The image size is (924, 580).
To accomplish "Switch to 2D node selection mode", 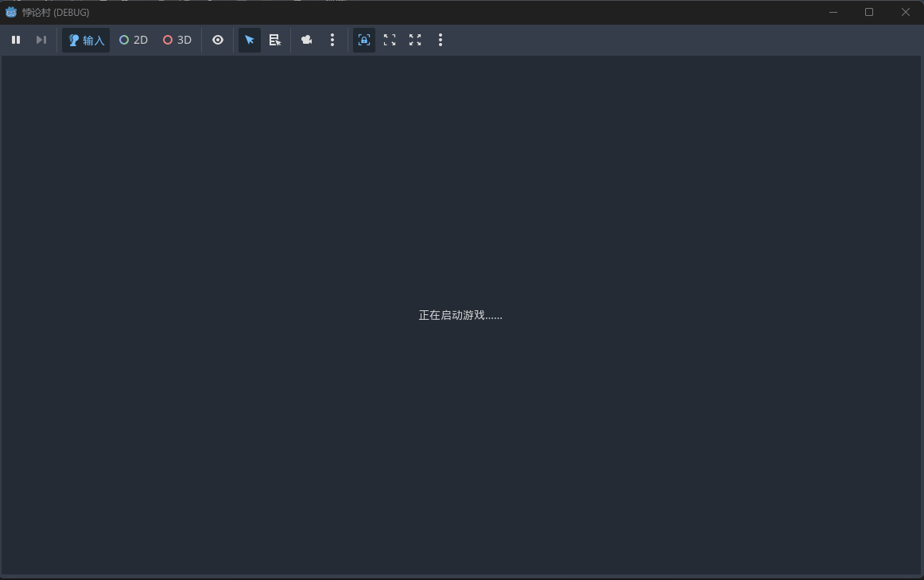I will pyautogui.click(x=134, y=40).
